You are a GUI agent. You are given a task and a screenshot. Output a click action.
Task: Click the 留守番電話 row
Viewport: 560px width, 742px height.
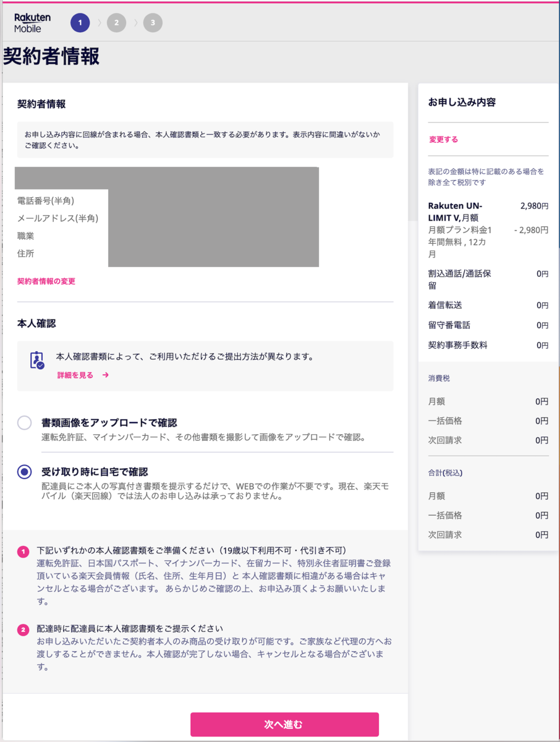tap(488, 325)
